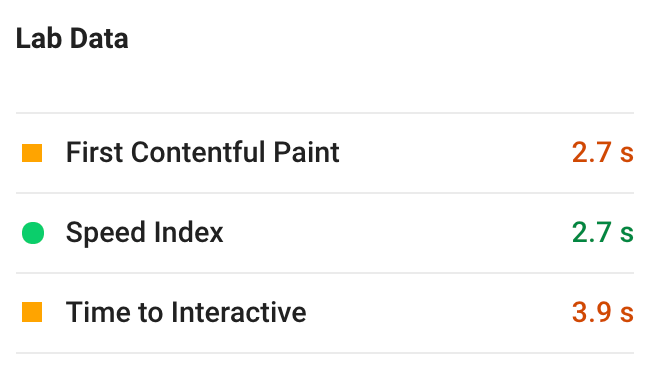This screenshot has height=376, width=664.
Task: Click the green circle beside Speed Index
Action: [x=33, y=233]
